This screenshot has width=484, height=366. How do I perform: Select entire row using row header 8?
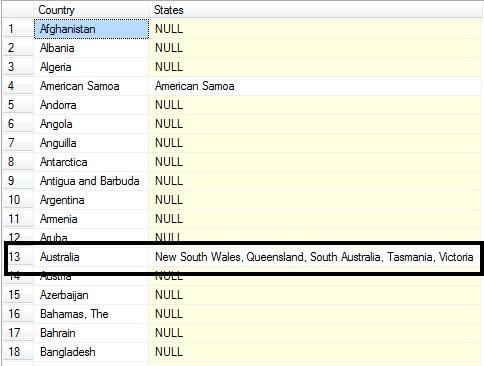click(18, 162)
